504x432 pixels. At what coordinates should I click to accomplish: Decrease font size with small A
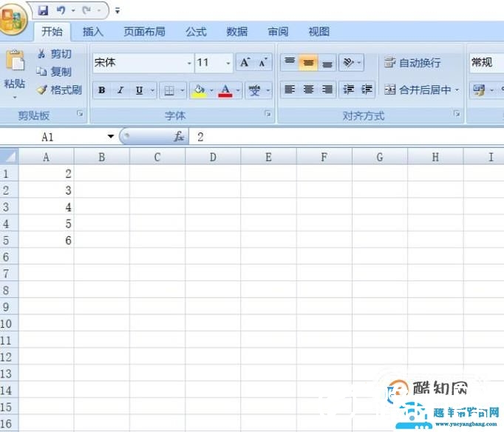click(263, 62)
